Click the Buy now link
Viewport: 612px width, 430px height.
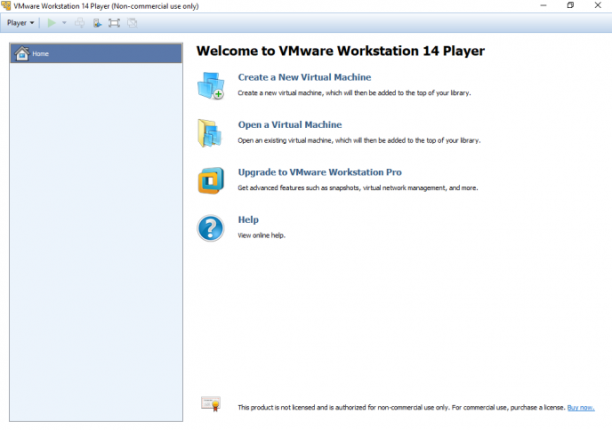point(581,408)
